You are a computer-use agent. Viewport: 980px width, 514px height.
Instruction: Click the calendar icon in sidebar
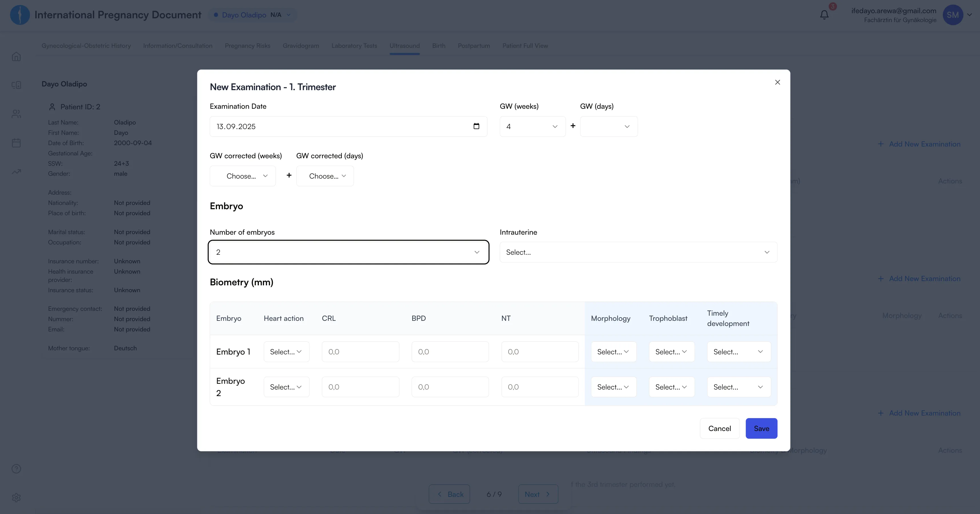click(16, 143)
